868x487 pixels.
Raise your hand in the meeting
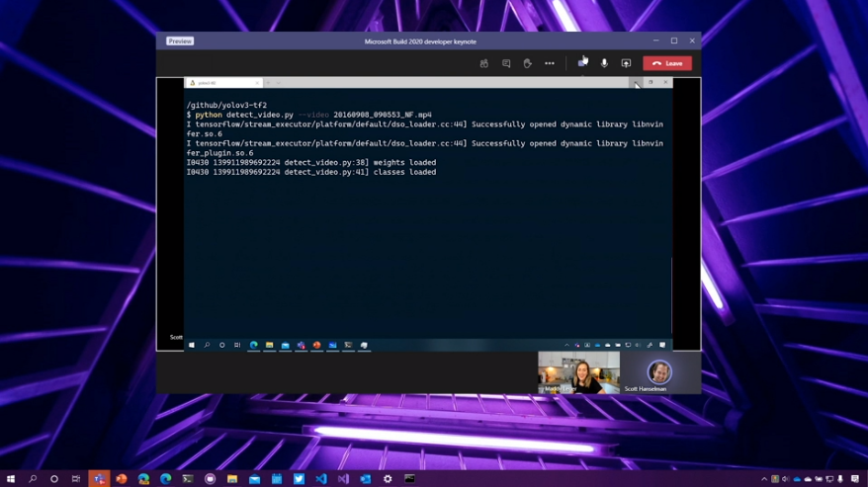pyautogui.click(x=528, y=63)
